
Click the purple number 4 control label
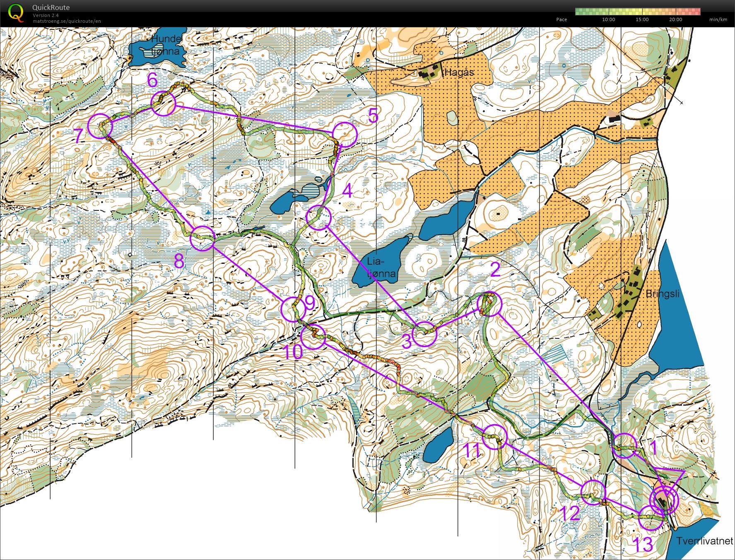pos(347,191)
